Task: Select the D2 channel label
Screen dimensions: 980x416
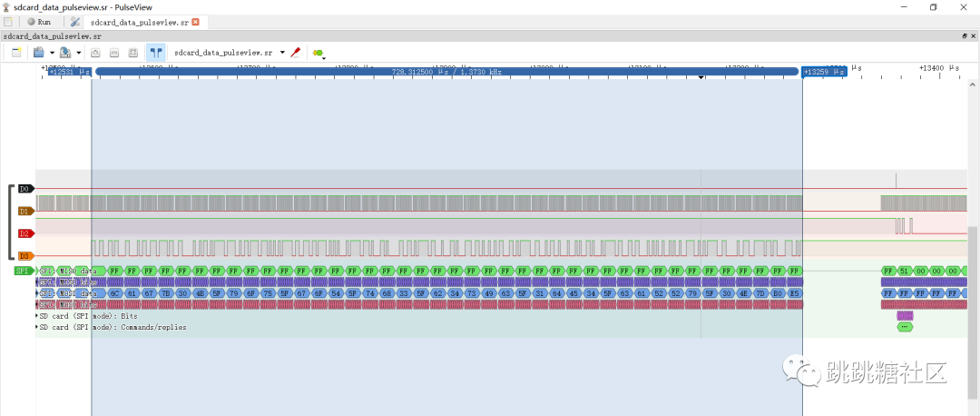Action: 25,233
